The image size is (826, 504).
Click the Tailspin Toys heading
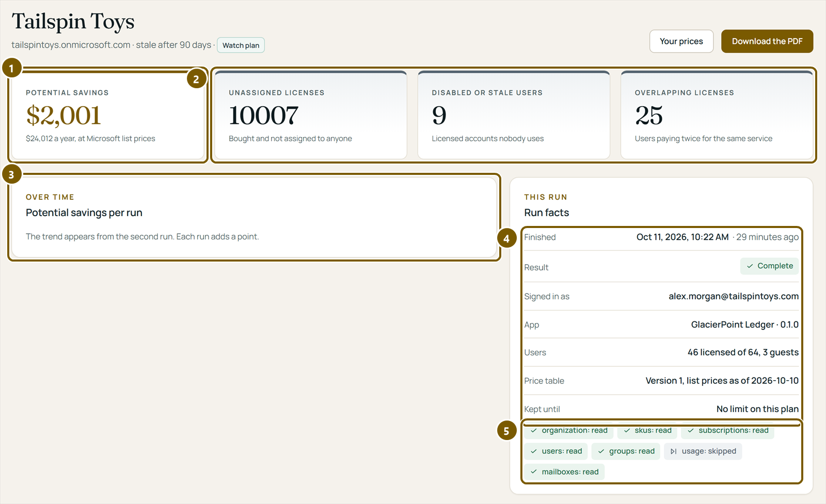coord(73,22)
